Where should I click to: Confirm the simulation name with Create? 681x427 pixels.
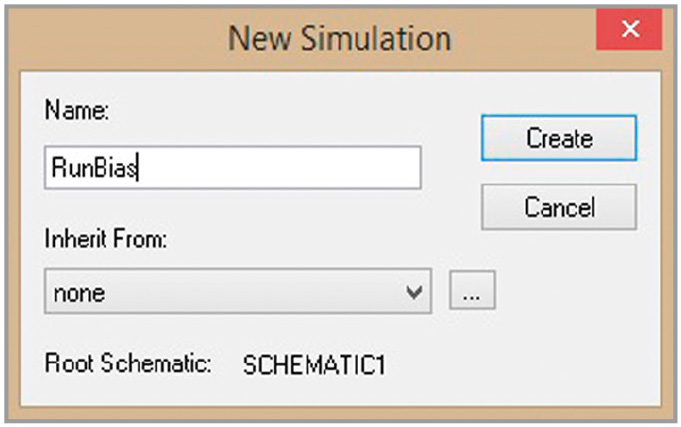point(559,138)
